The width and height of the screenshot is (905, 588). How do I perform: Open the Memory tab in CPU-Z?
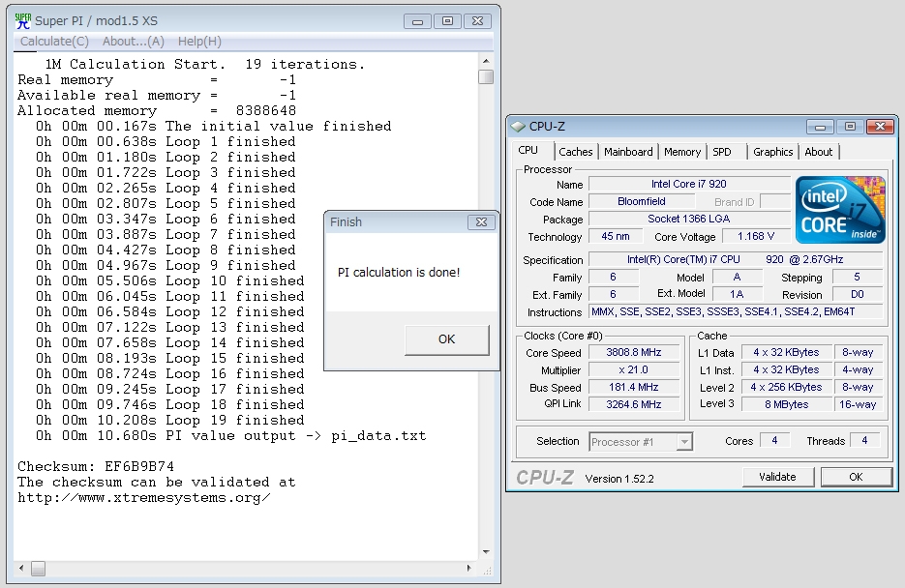click(x=682, y=152)
